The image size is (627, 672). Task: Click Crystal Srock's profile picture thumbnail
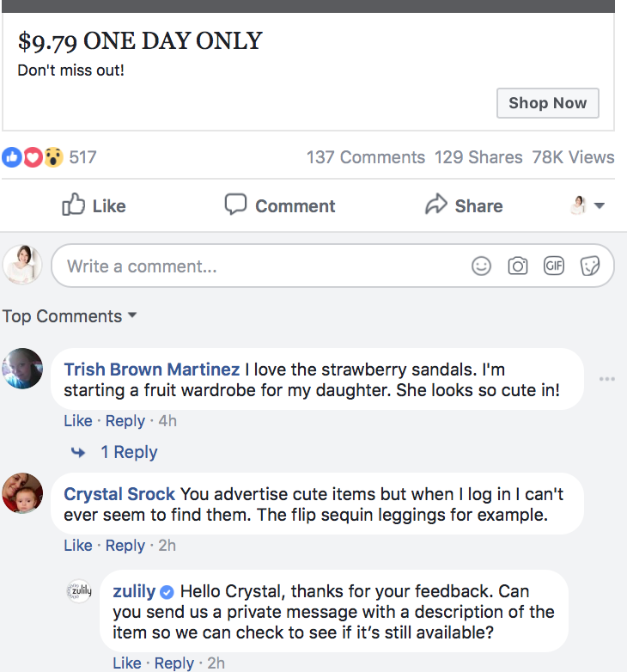pyautogui.click(x=22, y=494)
